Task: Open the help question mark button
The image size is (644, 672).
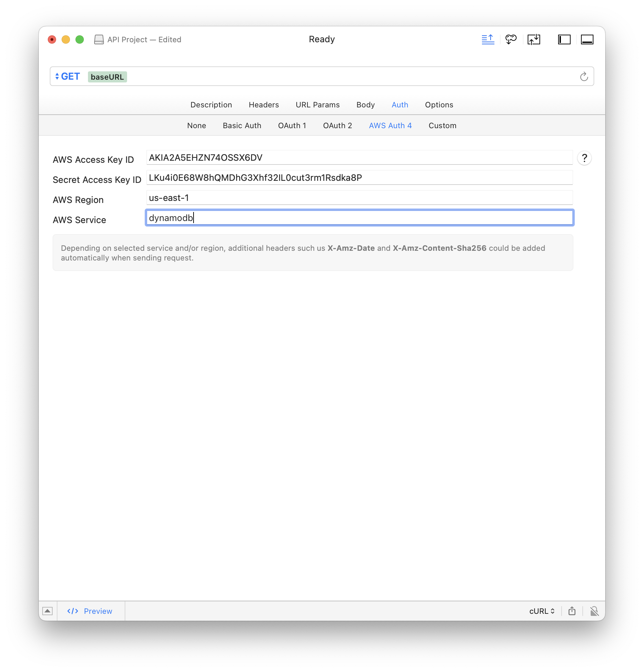Action: pos(584,158)
